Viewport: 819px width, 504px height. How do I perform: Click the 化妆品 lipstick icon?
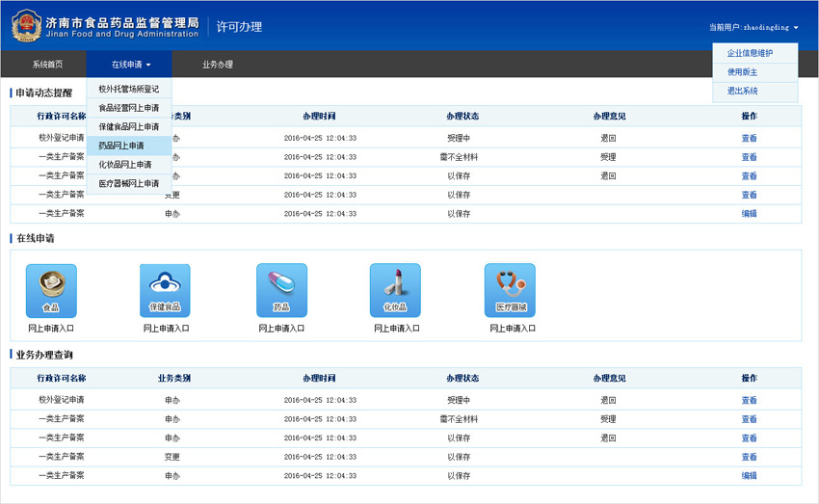click(x=395, y=290)
